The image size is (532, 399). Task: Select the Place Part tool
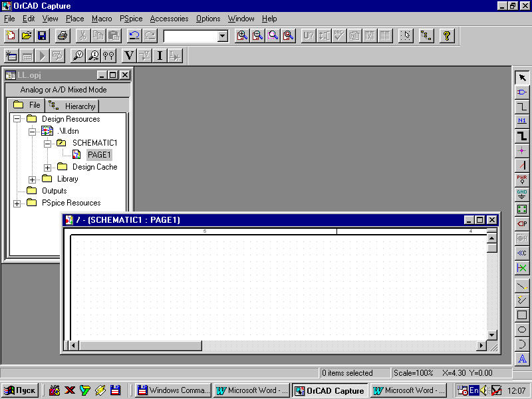pos(522,92)
